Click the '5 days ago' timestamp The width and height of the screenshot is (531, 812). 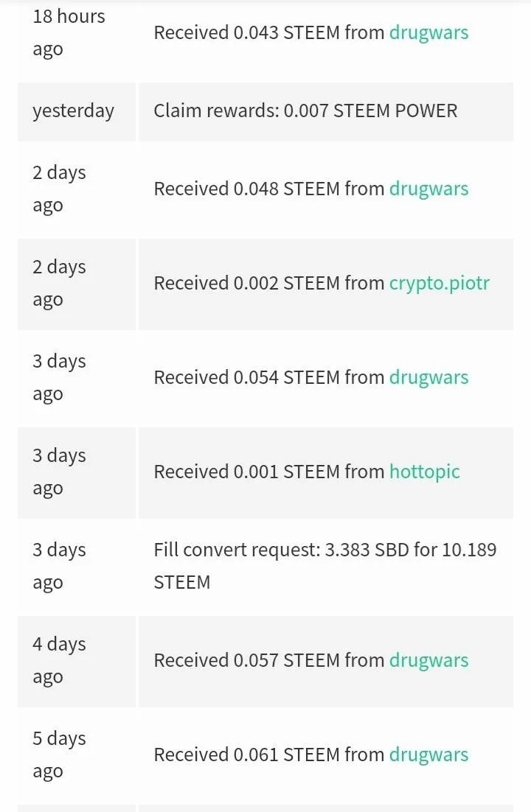[x=59, y=755]
